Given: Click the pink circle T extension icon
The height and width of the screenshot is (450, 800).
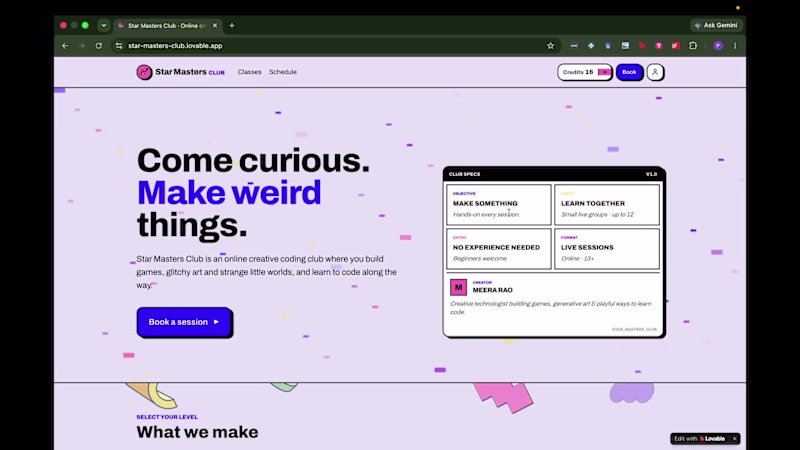Looking at the screenshot, I should pyautogui.click(x=659, y=46).
